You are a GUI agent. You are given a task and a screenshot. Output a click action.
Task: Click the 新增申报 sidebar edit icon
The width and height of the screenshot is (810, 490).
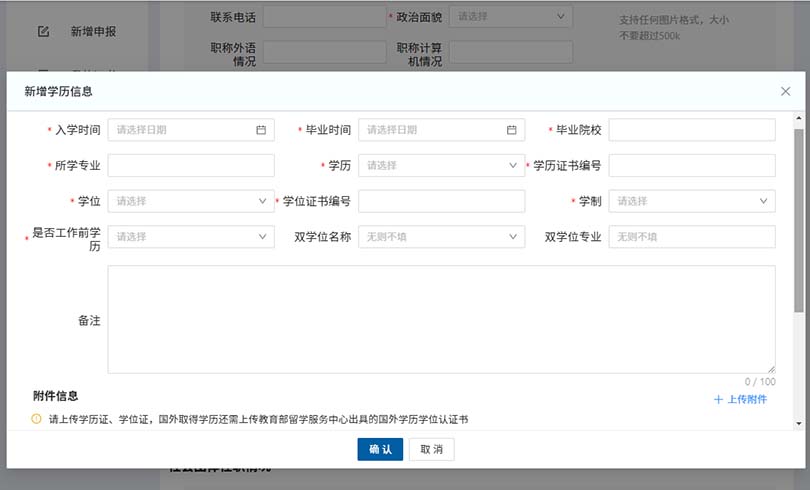click(43, 31)
